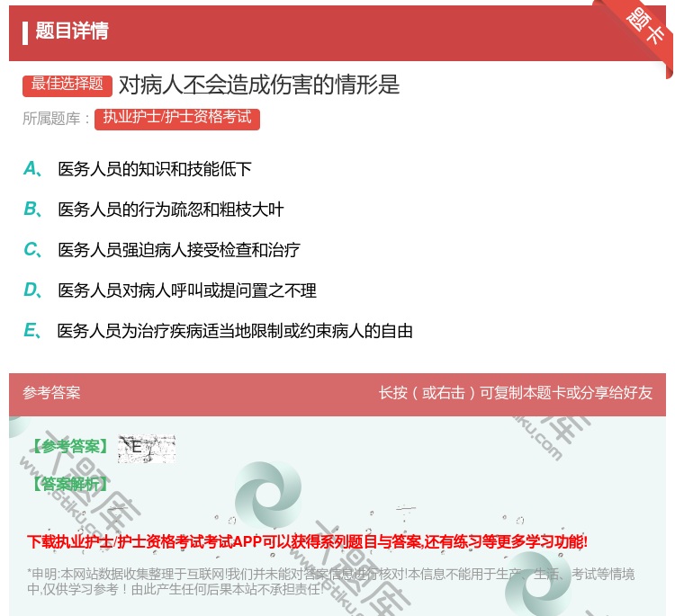Click the 长按（或右击）可复制本题卡 hint text
This screenshot has height=616, width=675.
pos(516,393)
